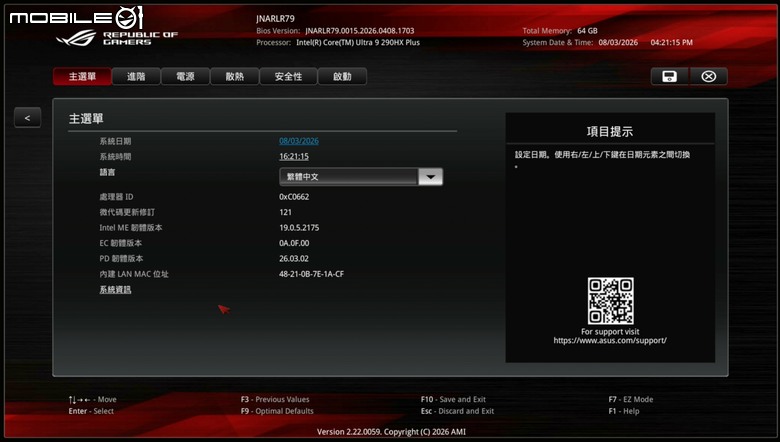This screenshot has width=780, height=442.
Task: Click the JNARLR79 model name
Action: tap(276, 19)
